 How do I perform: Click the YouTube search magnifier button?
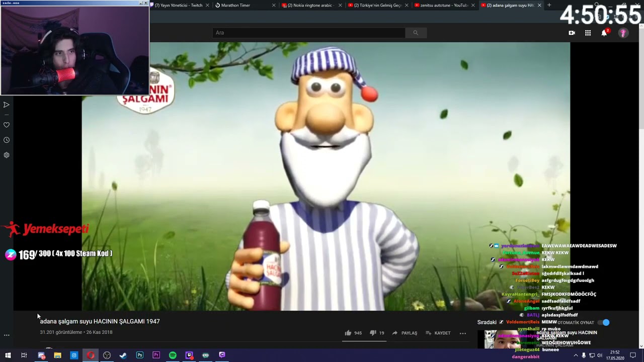416,33
